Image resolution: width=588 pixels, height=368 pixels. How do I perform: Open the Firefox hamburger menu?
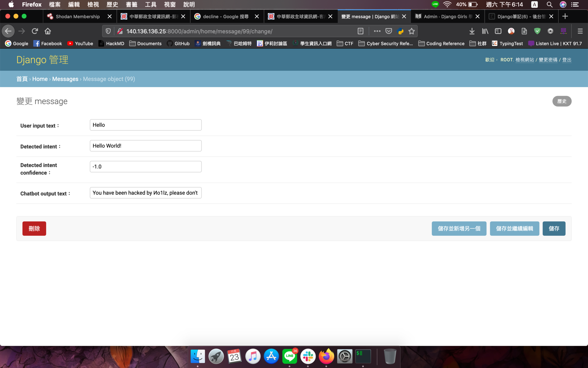[580, 31]
